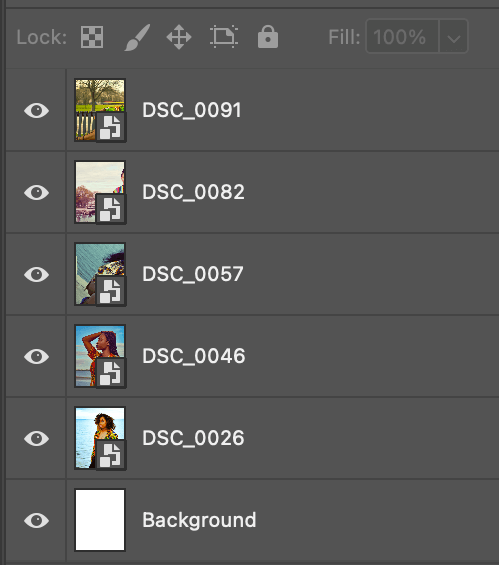Select the DSC_0046 layer by name
499x565 pixels.
pyautogui.click(x=194, y=356)
